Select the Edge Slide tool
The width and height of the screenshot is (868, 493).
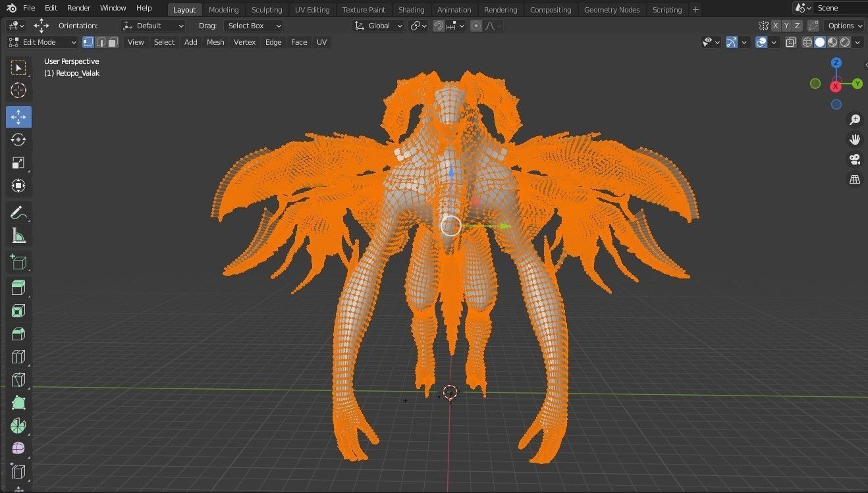point(18,471)
